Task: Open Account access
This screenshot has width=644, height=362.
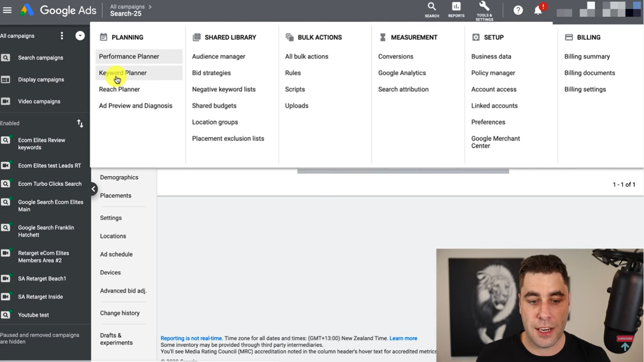Action: pyautogui.click(x=494, y=89)
